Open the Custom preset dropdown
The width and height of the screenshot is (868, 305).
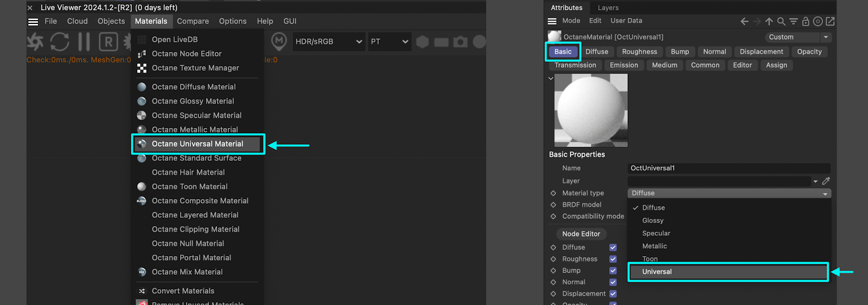[798, 37]
